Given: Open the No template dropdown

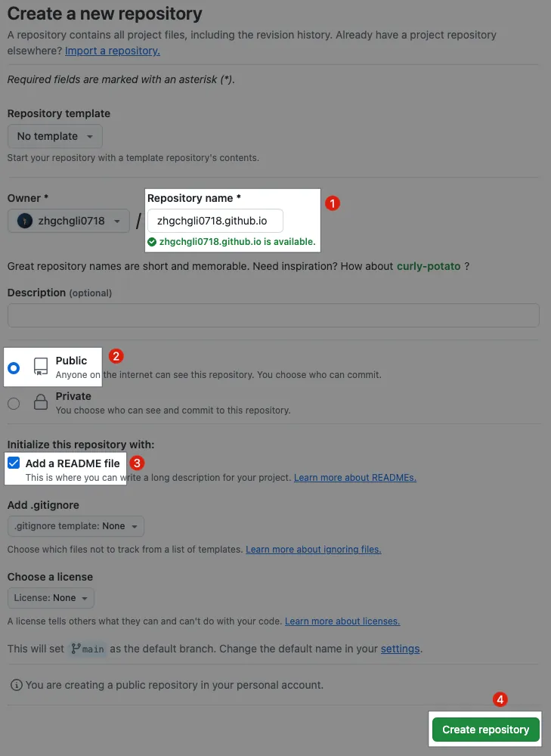Looking at the screenshot, I should pyautogui.click(x=54, y=136).
